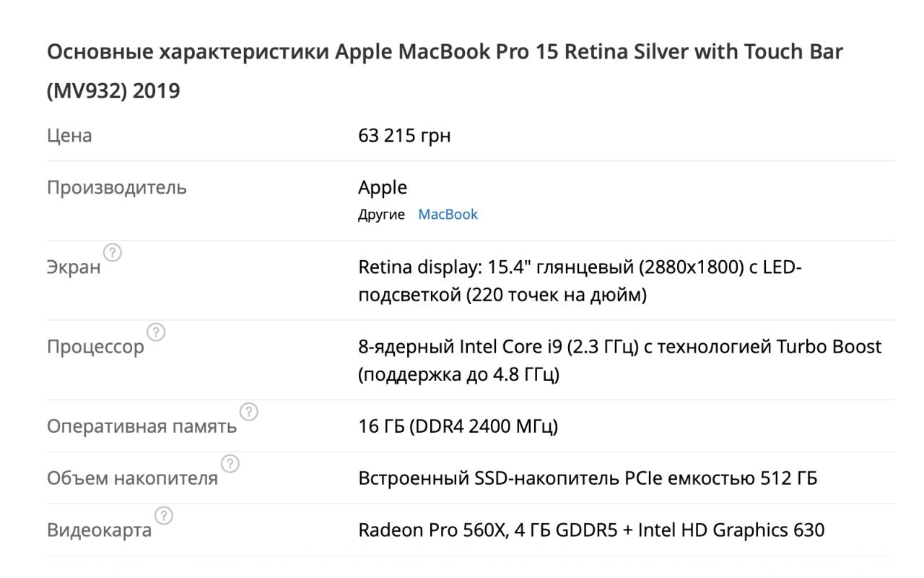
Task: Click the 63 215 грн price value
Action: (x=404, y=136)
